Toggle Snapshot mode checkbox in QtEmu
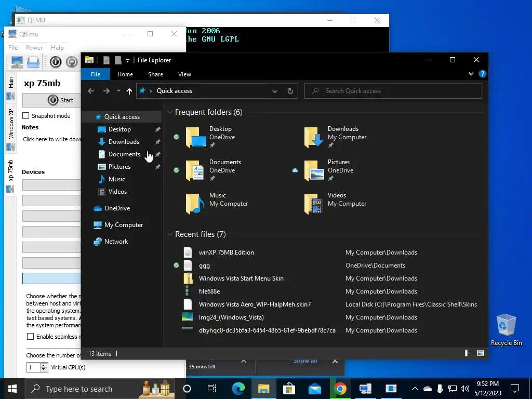Viewport: 532px width, 399px height. (26, 116)
